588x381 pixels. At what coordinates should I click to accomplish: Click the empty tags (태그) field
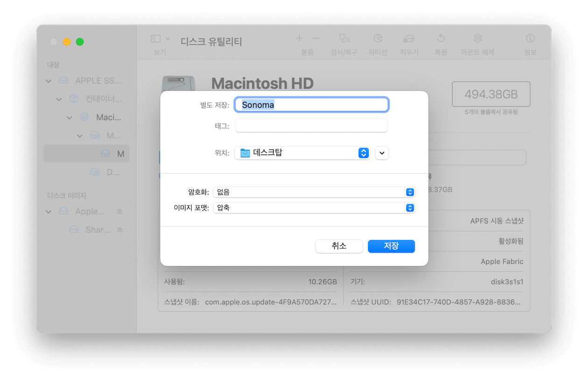coord(312,126)
